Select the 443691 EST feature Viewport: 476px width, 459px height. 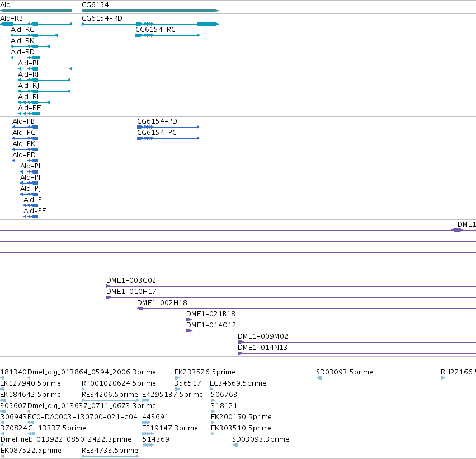146,423
